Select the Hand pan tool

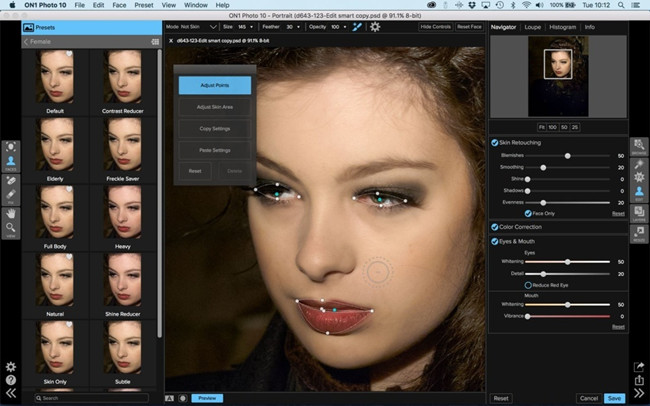tap(11, 212)
